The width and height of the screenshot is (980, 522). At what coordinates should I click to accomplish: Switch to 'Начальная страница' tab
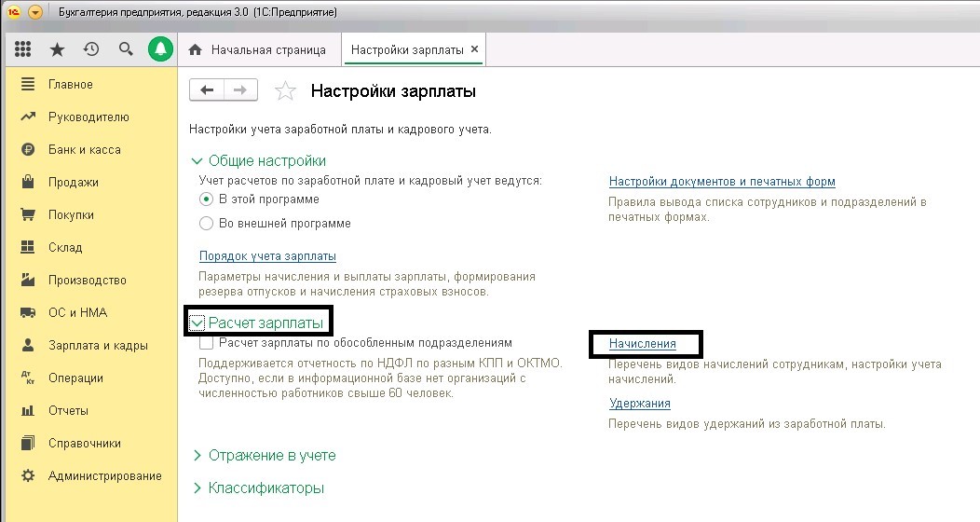tap(267, 49)
